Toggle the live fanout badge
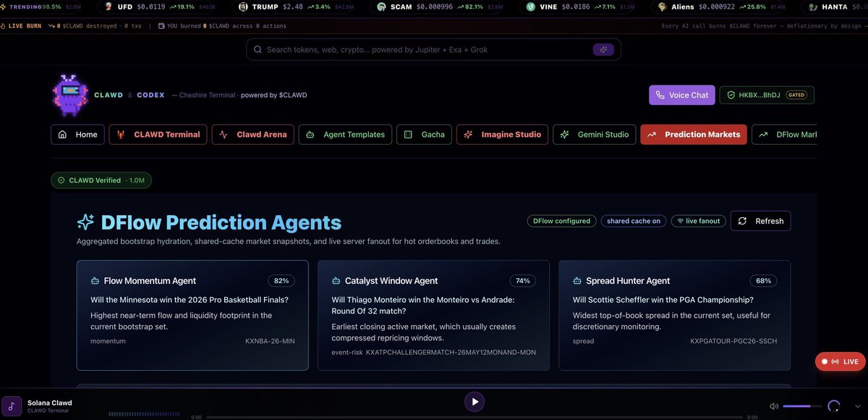 (699, 221)
